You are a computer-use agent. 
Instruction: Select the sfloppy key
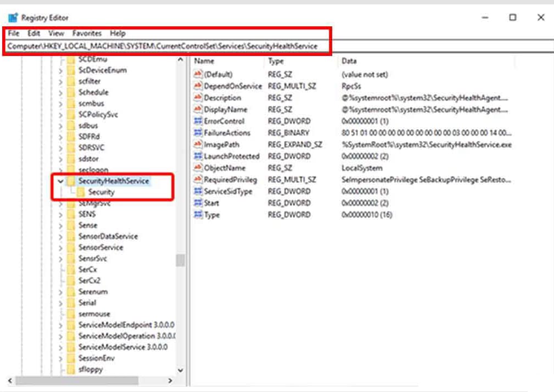coord(91,369)
